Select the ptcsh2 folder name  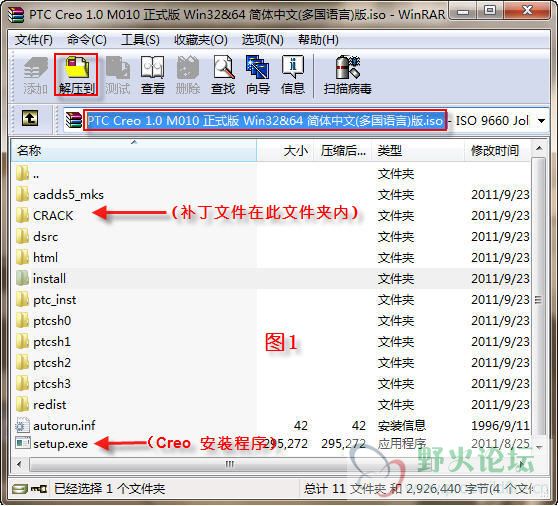[x=52, y=363]
